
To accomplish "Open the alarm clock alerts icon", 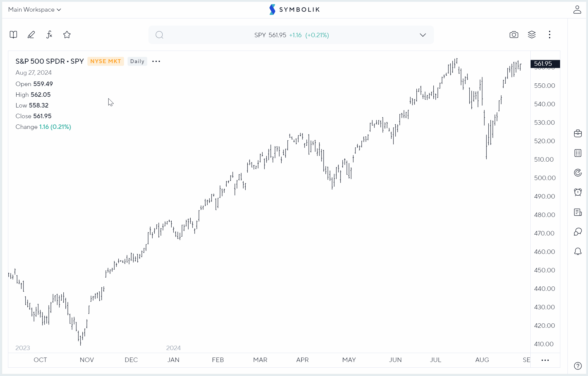I will (578, 192).
